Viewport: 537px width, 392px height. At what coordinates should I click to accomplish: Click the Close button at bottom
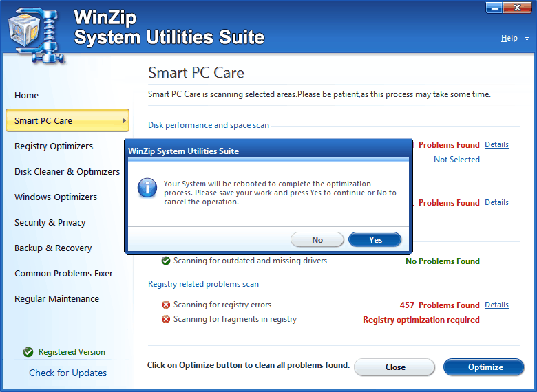[x=394, y=367]
